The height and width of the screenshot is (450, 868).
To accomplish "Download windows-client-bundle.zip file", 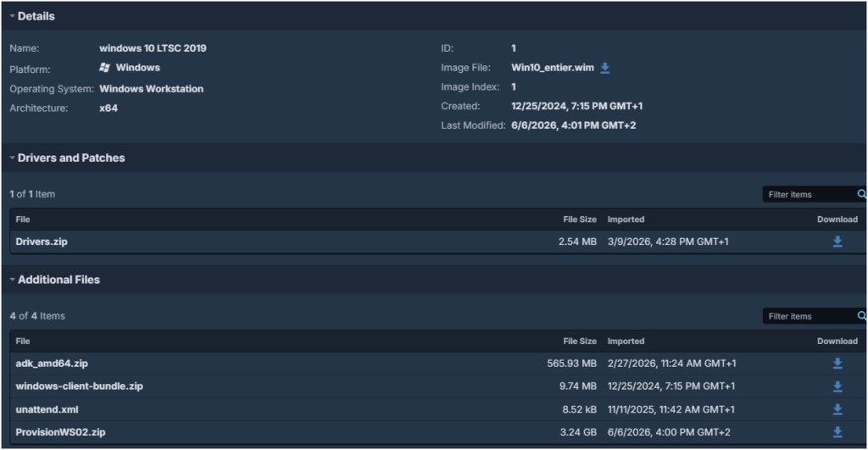I will [x=837, y=386].
